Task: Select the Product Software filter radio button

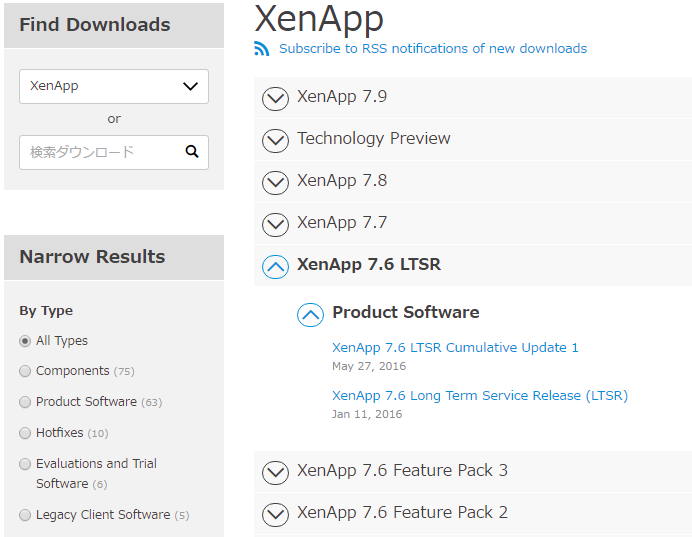Action: [25, 402]
